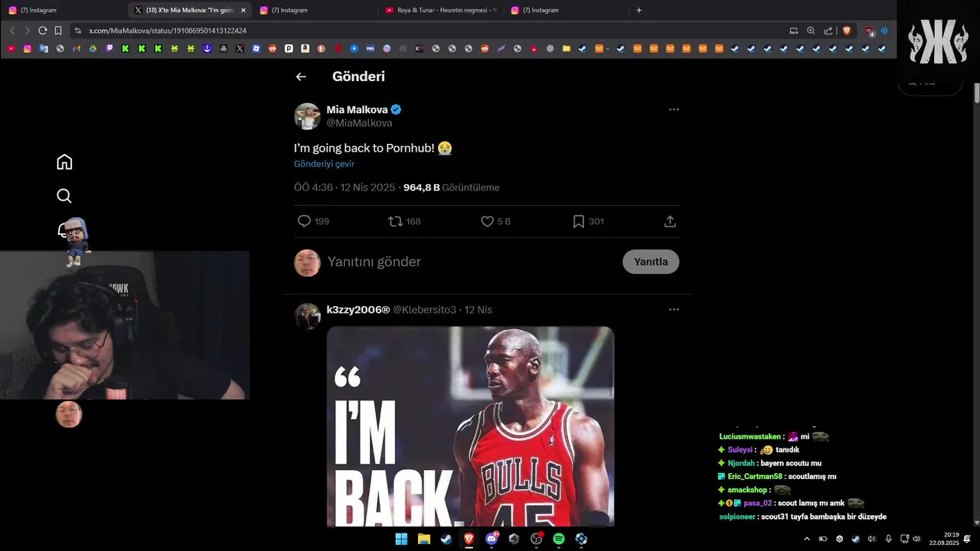Image resolution: width=980 pixels, height=551 pixels.
Task: Click Suleysi username in chat
Action: [x=740, y=450]
